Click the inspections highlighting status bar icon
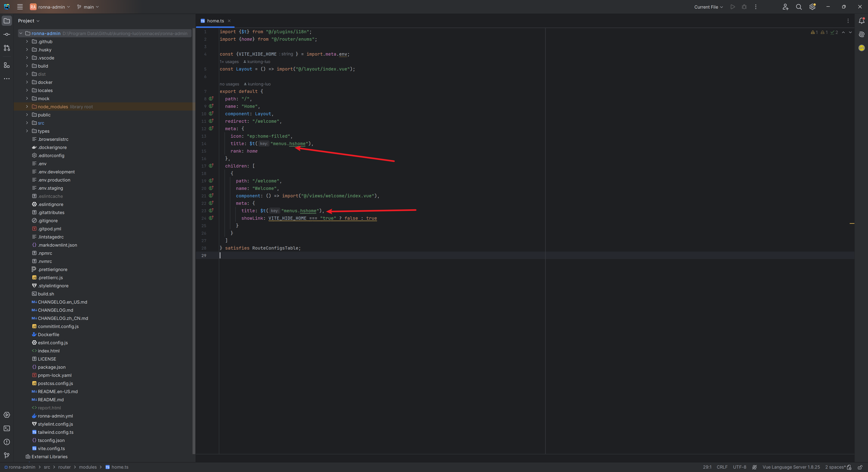Screen dimensions: 868x472 click(755, 467)
